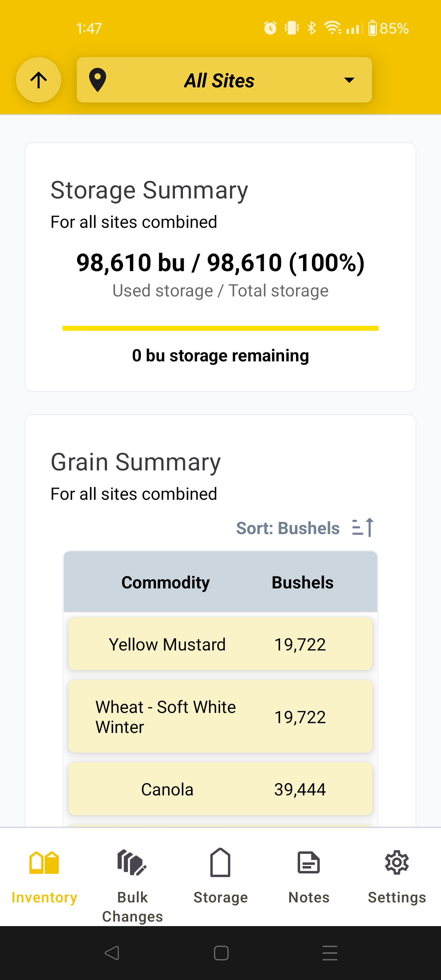Open the All Sites dropdown
The height and width of the screenshot is (980, 441).
tap(224, 80)
